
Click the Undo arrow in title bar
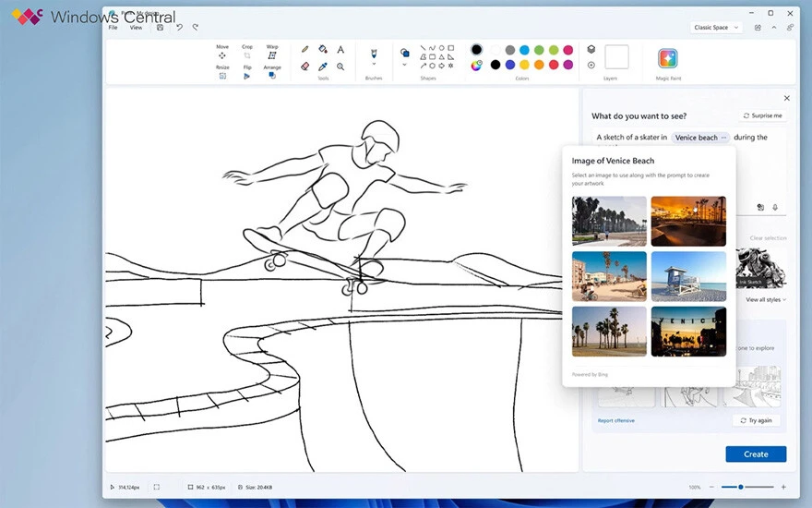[179, 28]
